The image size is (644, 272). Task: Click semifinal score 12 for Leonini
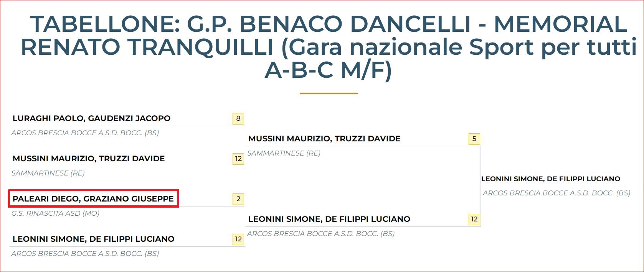[x=474, y=219]
